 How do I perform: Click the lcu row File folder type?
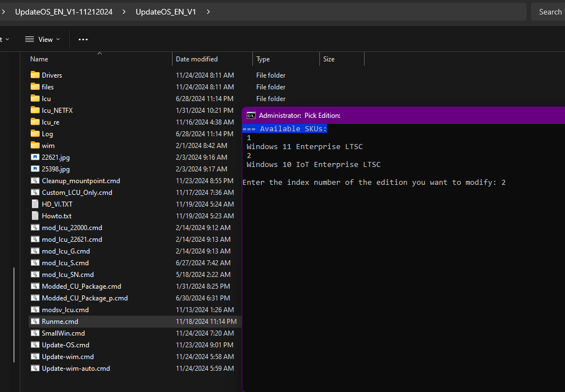coord(271,98)
